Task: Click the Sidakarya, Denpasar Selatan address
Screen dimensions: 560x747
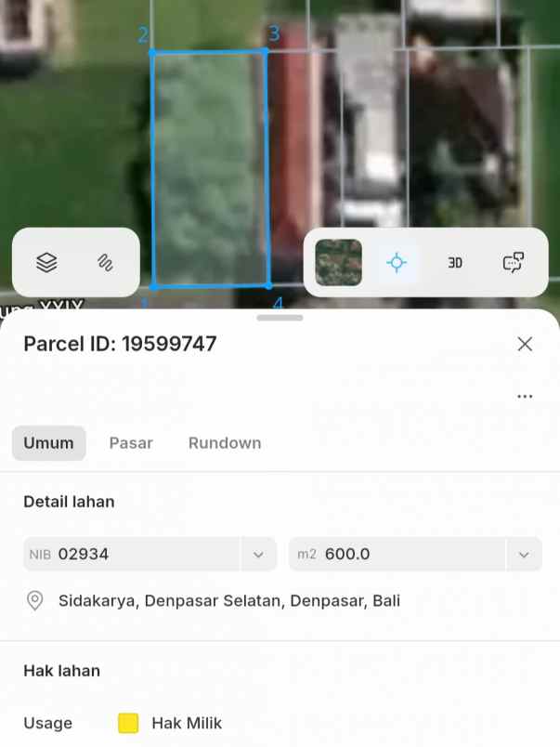Action: tap(229, 601)
